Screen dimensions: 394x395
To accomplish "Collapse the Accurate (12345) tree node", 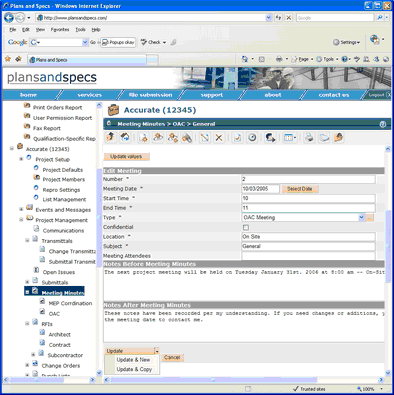I will [x=12, y=148].
